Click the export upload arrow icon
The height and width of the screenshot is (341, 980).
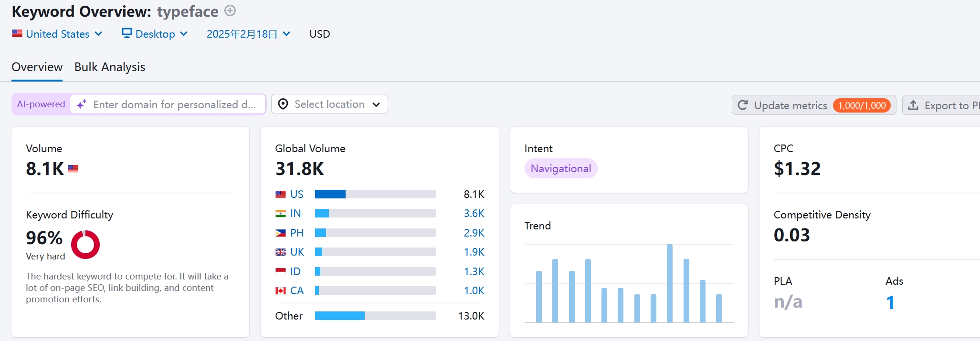pyautogui.click(x=913, y=105)
